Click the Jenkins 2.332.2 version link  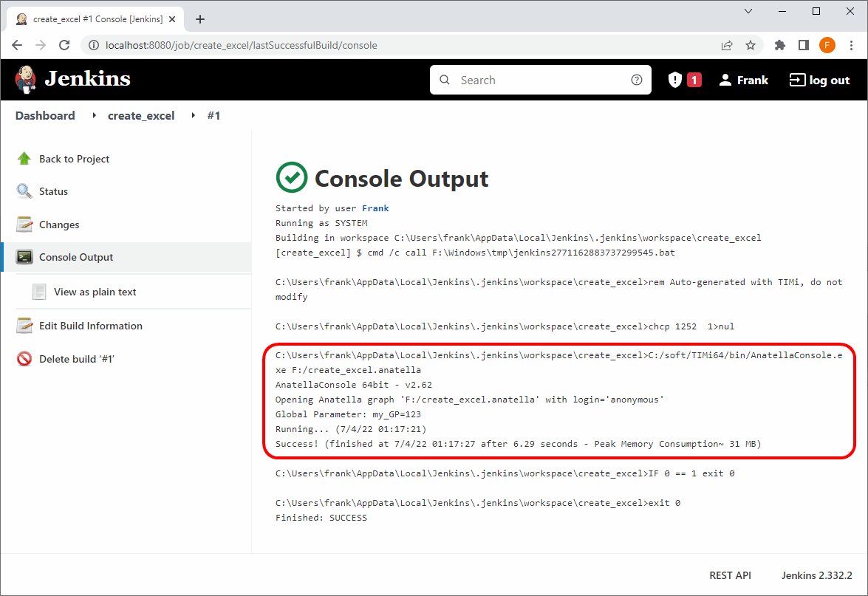pyautogui.click(x=816, y=575)
